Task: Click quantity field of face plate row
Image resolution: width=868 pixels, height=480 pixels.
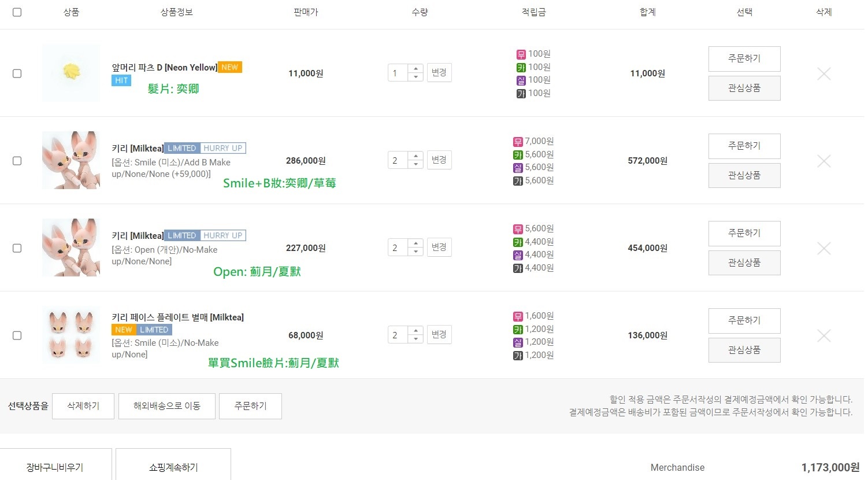Action: click(398, 335)
